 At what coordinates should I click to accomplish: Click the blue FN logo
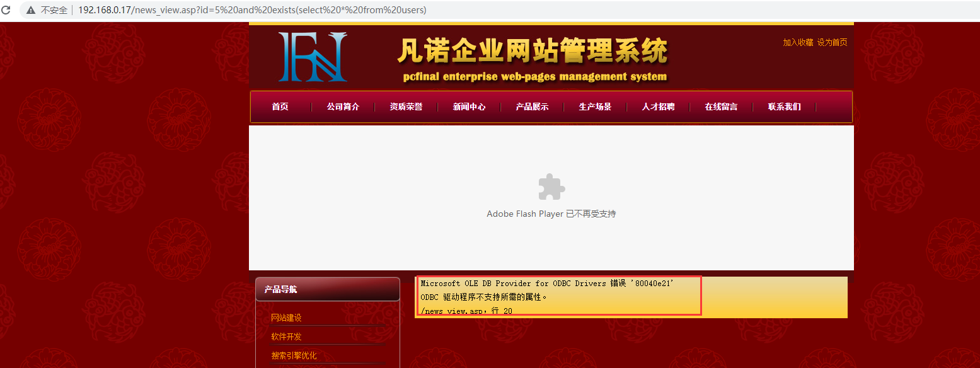click(x=313, y=57)
